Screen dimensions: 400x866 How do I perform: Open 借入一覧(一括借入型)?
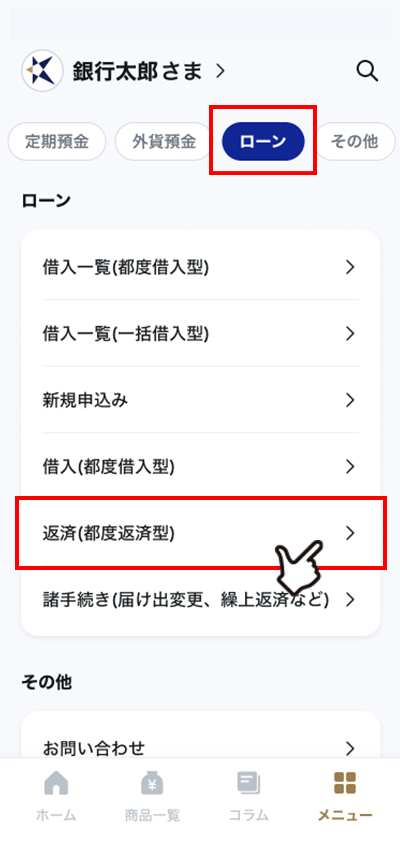(x=201, y=334)
